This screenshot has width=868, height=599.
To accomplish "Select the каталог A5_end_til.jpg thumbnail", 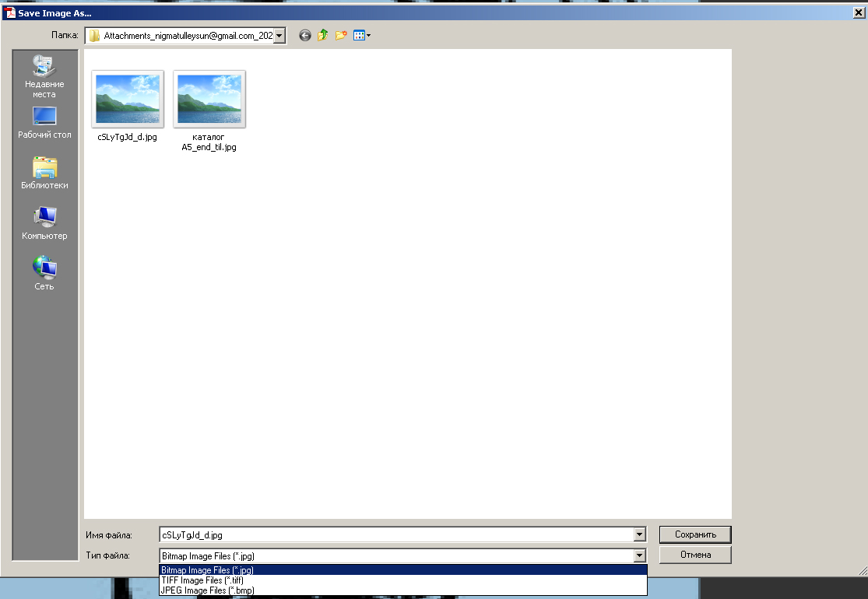I will click(x=209, y=98).
